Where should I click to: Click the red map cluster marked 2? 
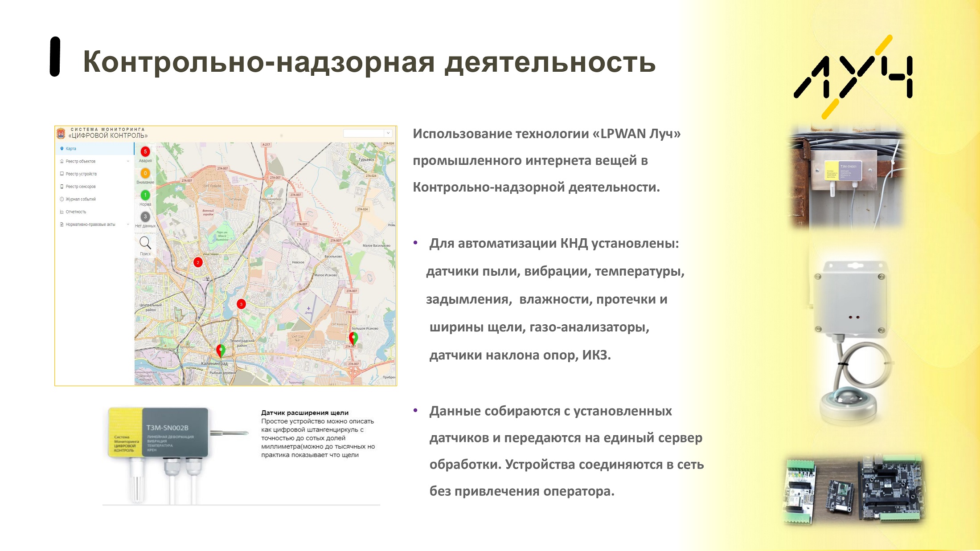(198, 262)
